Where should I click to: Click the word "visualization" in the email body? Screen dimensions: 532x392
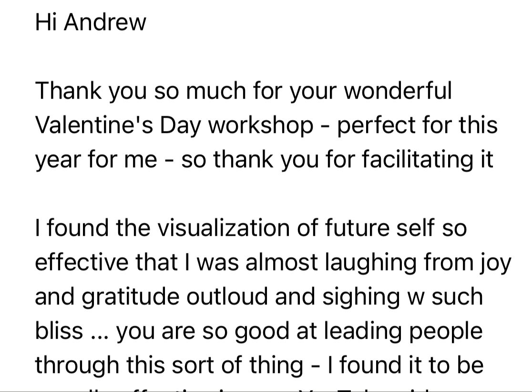(x=224, y=228)
